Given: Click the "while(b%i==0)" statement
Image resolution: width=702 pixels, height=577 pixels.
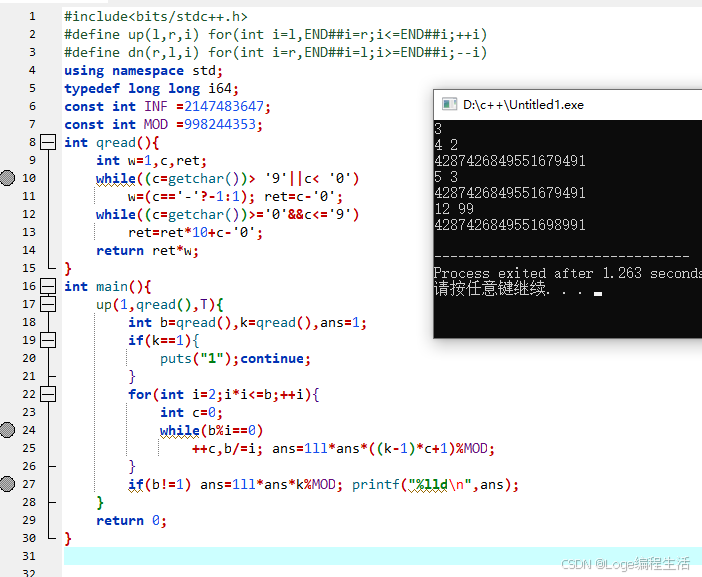Looking at the screenshot, I should point(211,431).
